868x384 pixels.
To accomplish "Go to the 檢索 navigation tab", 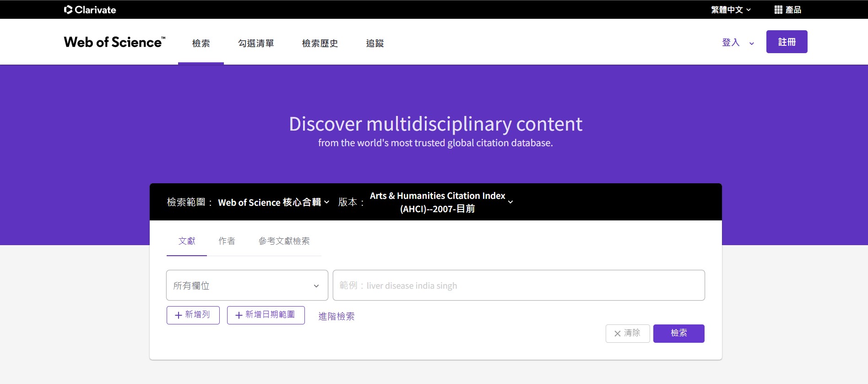I will (201, 44).
